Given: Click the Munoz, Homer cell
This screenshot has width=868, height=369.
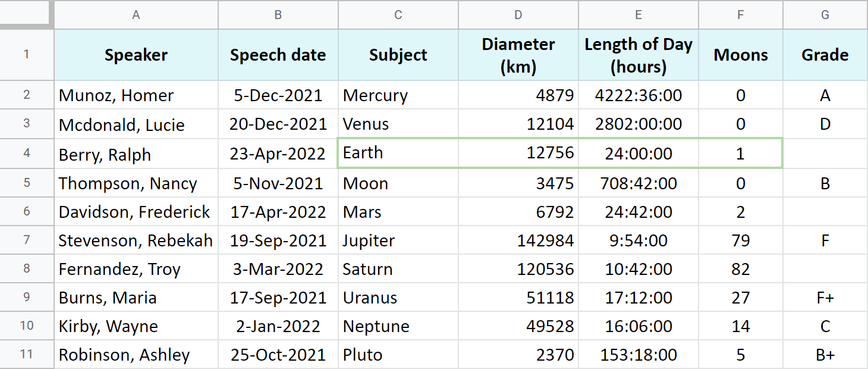Looking at the screenshot, I should pos(136,95).
